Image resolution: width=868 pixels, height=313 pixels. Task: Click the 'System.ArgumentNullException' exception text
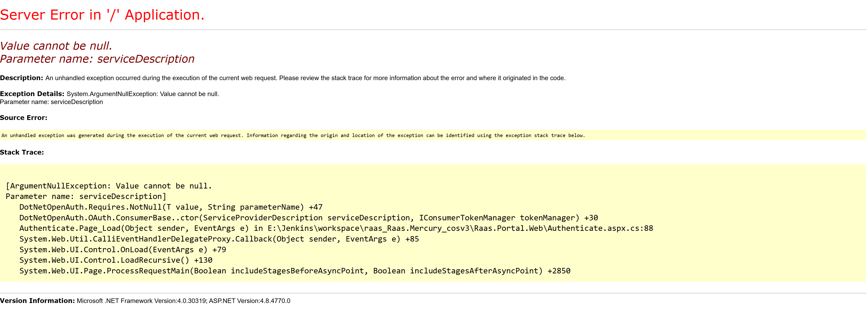[112, 94]
